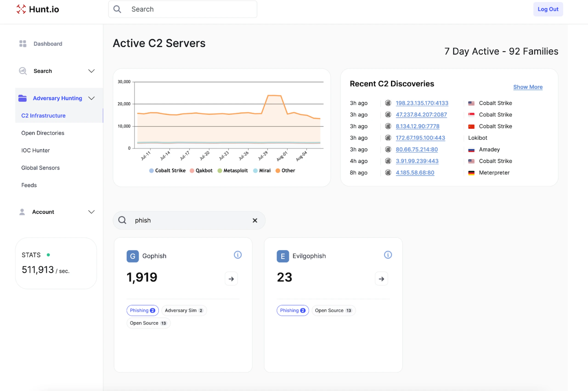Click the green STATS status dot
588x391 pixels.
(48, 255)
